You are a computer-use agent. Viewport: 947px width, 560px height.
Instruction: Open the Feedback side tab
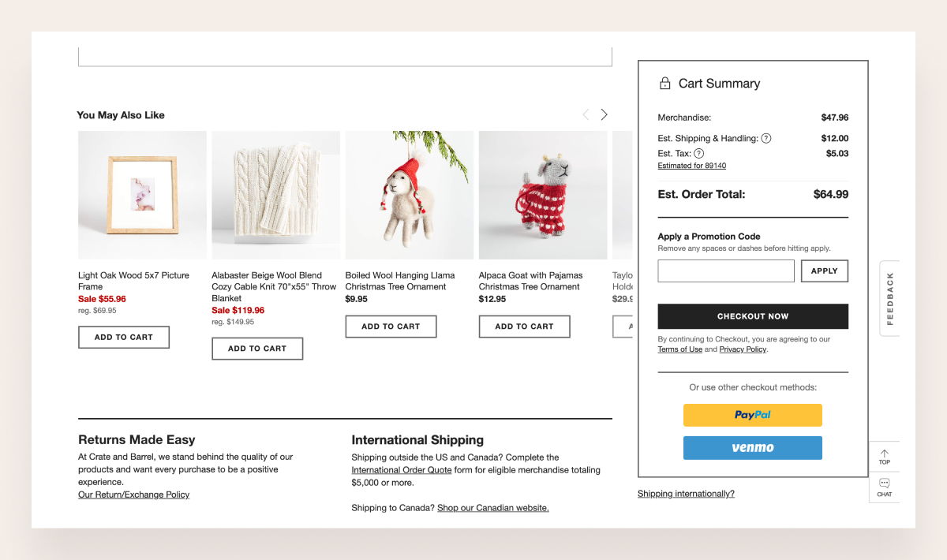[889, 298]
